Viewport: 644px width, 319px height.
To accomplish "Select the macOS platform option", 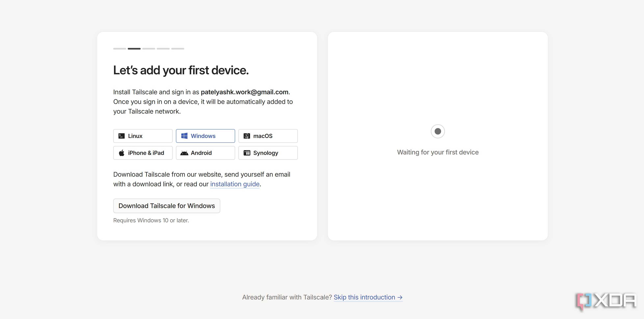I will [268, 136].
